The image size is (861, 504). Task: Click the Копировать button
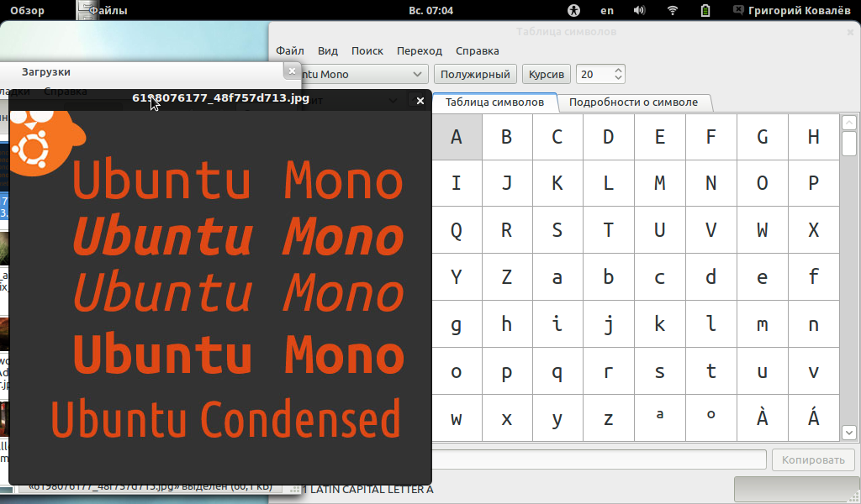coord(813,459)
